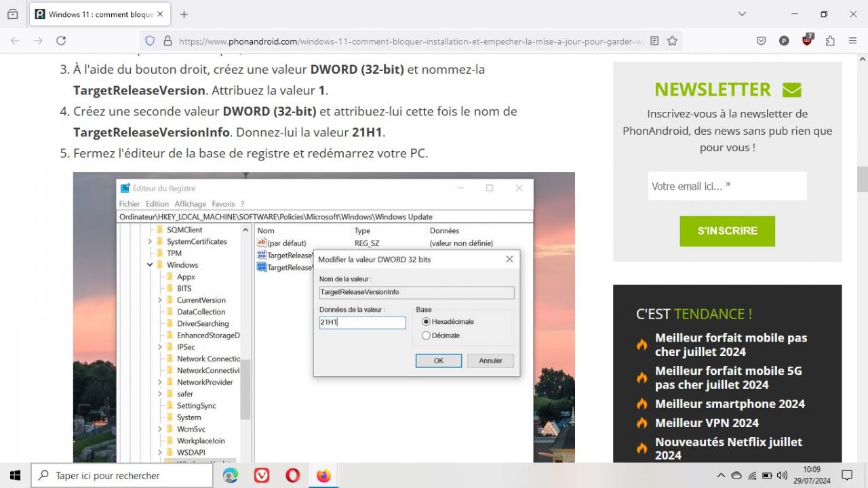Click the "21H1" value field in the dialog screenshot
868x488 pixels.
363,323
